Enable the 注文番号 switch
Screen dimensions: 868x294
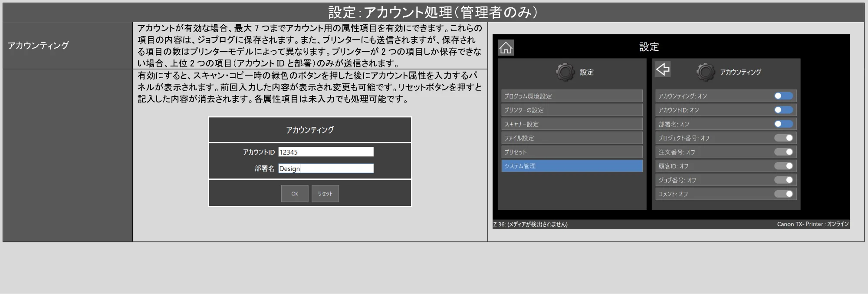pyautogui.click(x=783, y=152)
